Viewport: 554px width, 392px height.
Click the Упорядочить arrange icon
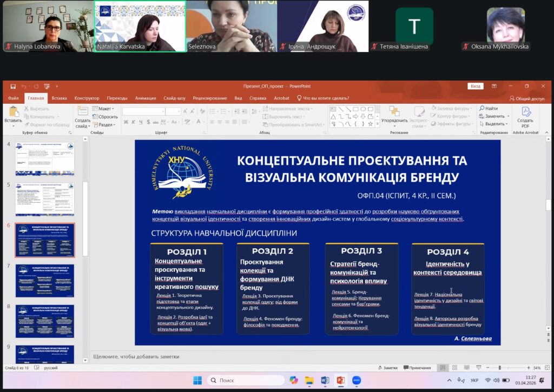pos(394,115)
